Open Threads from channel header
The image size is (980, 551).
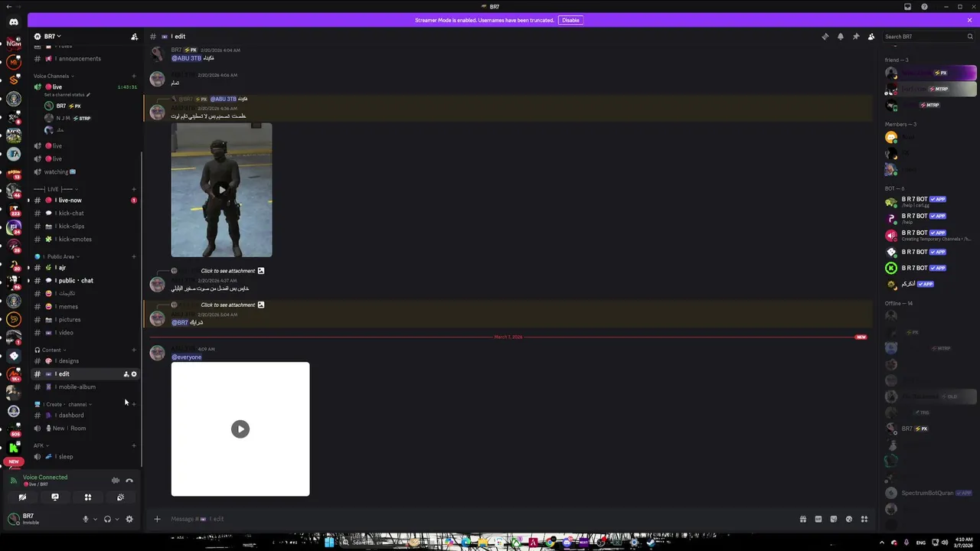coord(825,37)
